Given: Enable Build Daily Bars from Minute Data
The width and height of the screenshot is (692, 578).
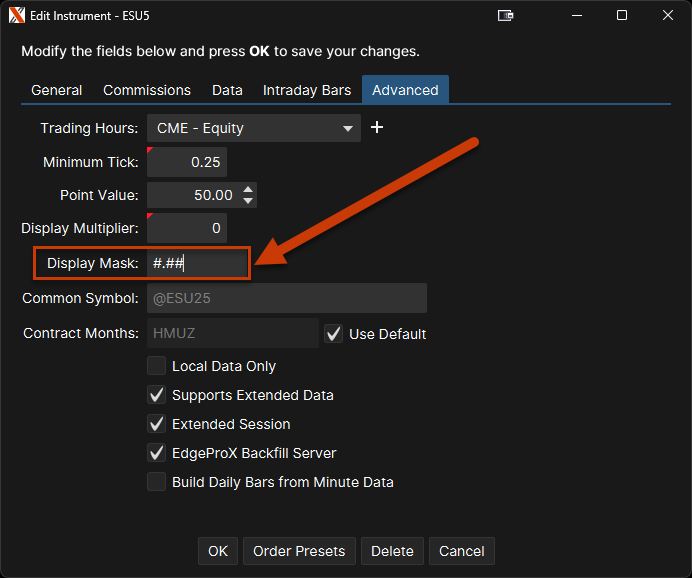Looking at the screenshot, I should click(157, 482).
